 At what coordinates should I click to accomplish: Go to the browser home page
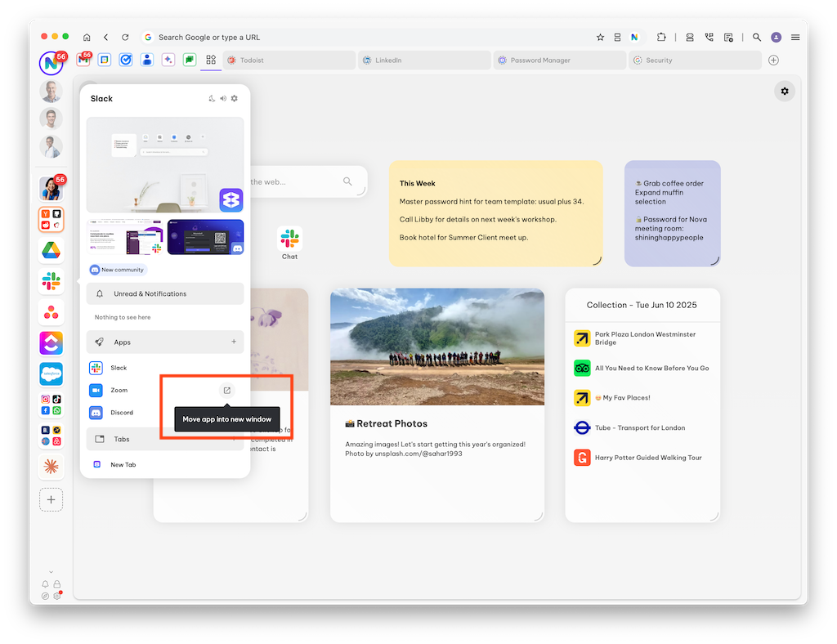point(87,38)
